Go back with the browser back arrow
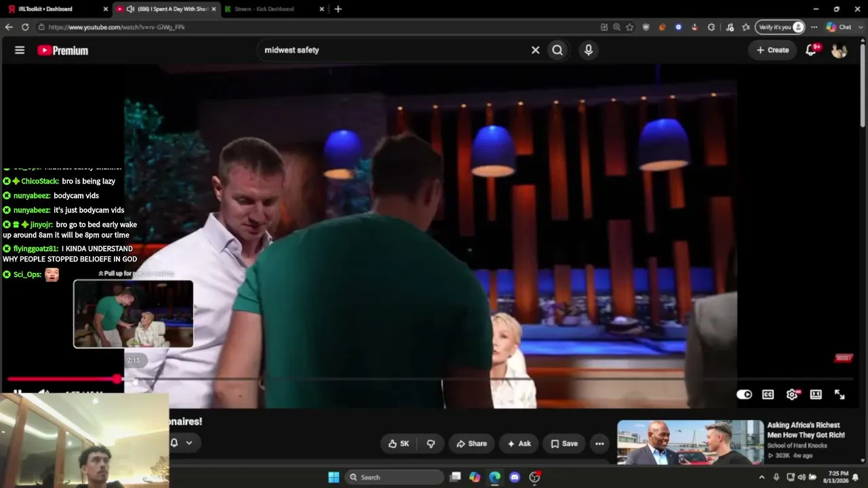The height and width of the screenshot is (488, 868). click(9, 27)
